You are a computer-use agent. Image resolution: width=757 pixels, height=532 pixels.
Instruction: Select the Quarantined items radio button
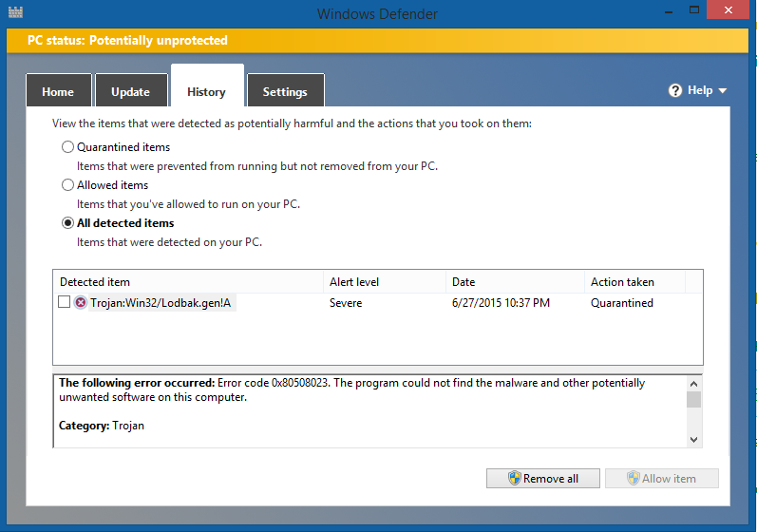67,146
